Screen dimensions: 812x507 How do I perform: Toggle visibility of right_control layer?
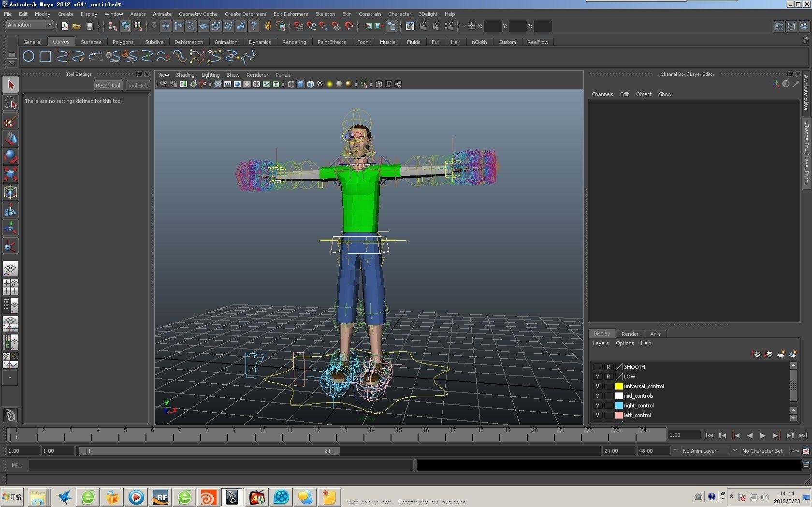point(598,406)
